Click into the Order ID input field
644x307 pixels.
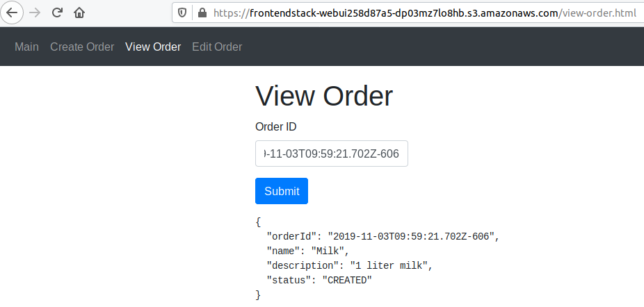point(331,153)
